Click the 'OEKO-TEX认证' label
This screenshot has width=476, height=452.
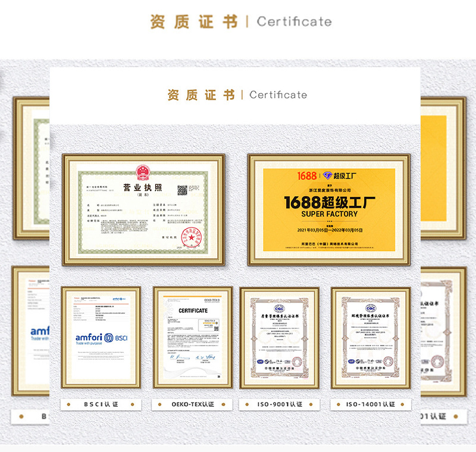coord(192,404)
